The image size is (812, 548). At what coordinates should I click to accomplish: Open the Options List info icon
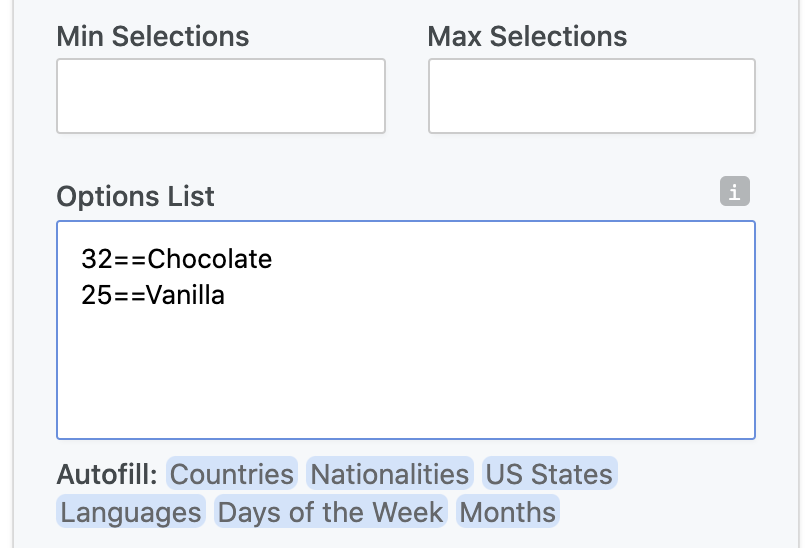coord(734,191)
